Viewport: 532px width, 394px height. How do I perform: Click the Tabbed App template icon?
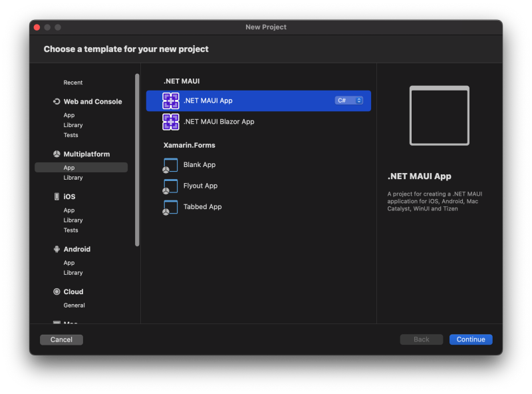point(171,207)
